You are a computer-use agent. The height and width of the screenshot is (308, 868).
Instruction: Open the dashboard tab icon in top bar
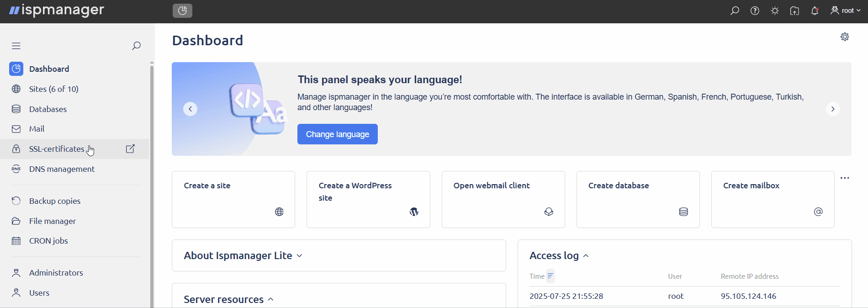[182, 11]
